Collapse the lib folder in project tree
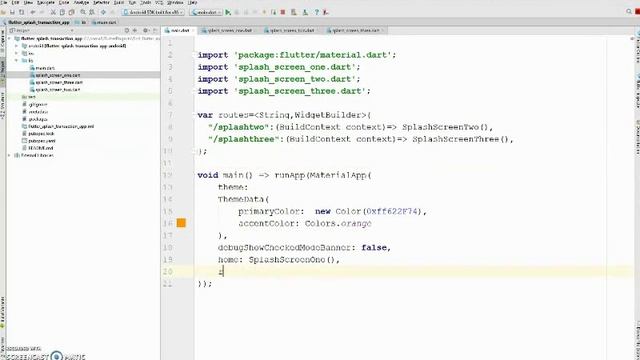The image size is (640, 360). pyautogui.click(x=16, y=60)
